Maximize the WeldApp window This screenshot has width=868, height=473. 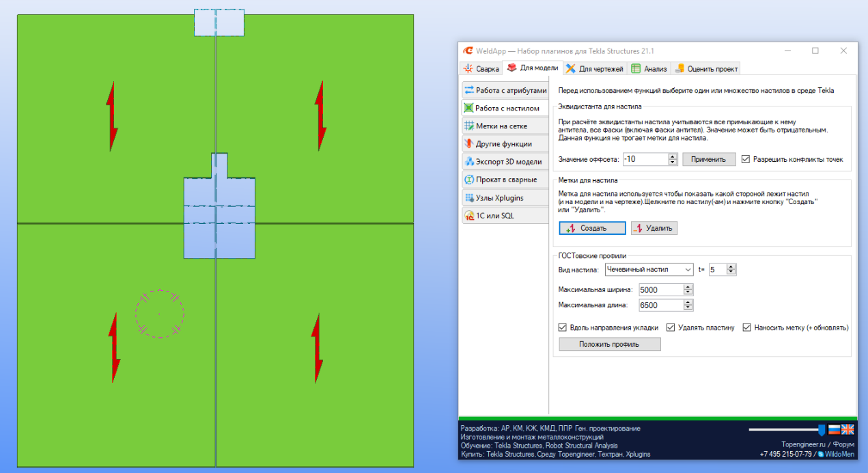(815, 51)
